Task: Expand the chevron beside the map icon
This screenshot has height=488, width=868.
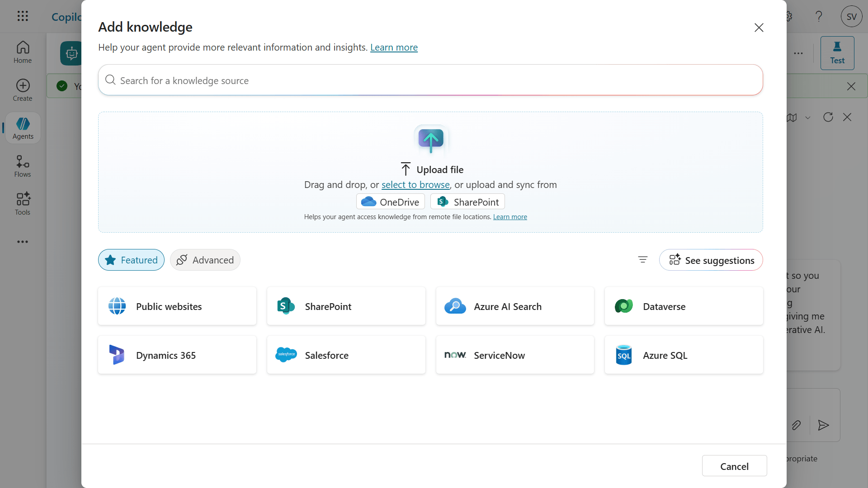Action: (808, 117)
